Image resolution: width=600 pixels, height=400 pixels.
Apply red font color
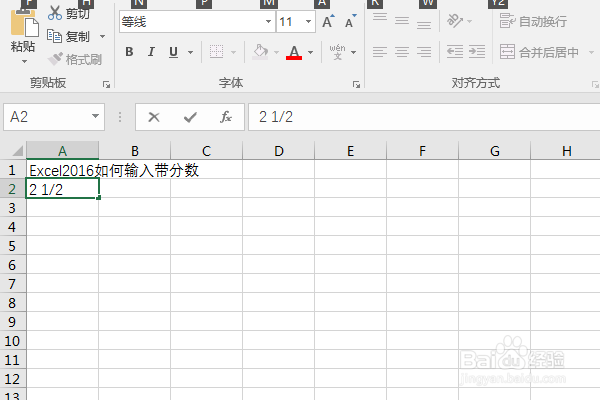click(294, 52)
